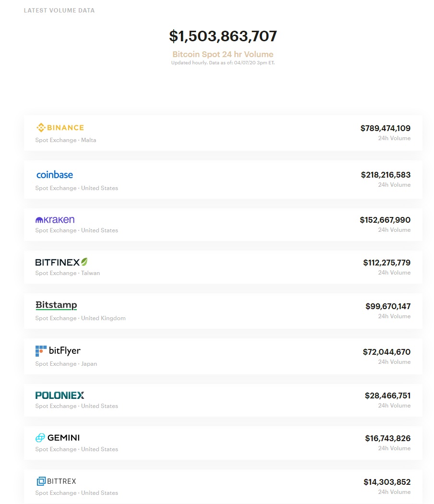Select the bitFlyer square logo icon
434x504 pixels.
[x=40, y=351]
